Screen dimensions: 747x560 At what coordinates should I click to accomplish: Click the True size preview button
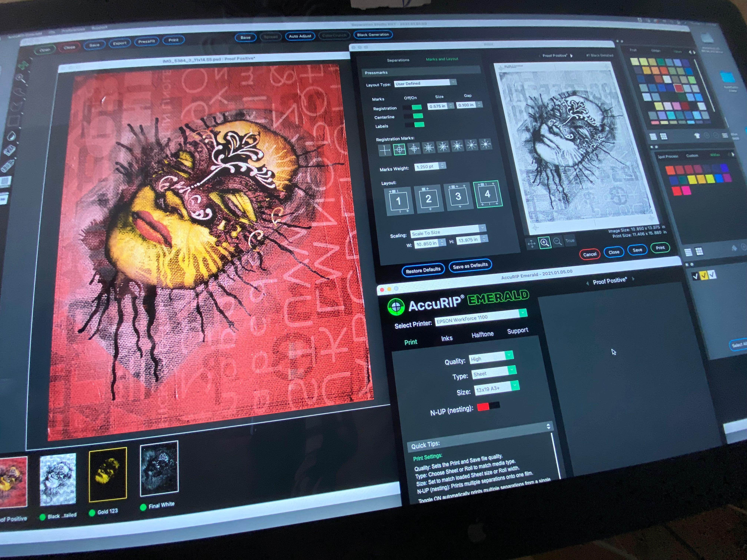click(x=570, y=240)
